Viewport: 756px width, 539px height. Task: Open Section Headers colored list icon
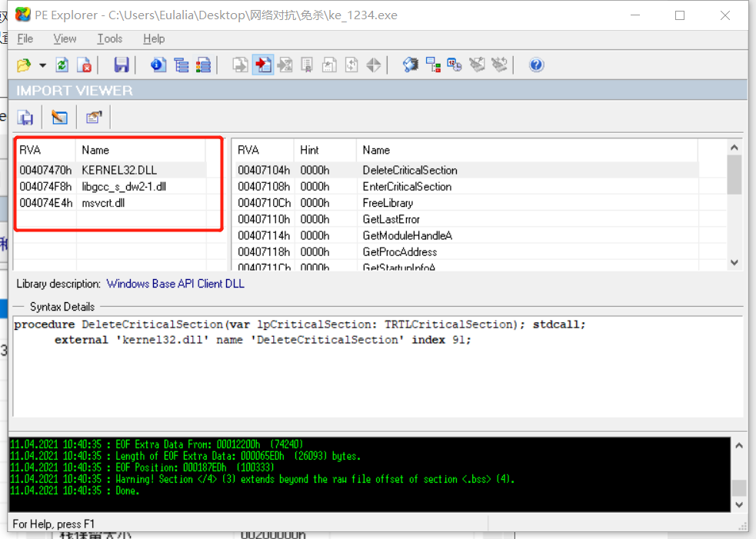coord(204,65)
